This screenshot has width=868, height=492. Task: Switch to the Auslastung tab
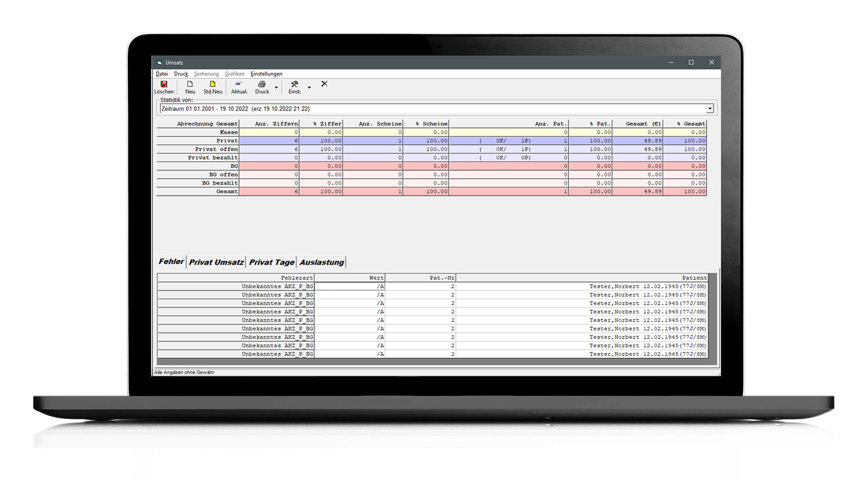point(322,262)
